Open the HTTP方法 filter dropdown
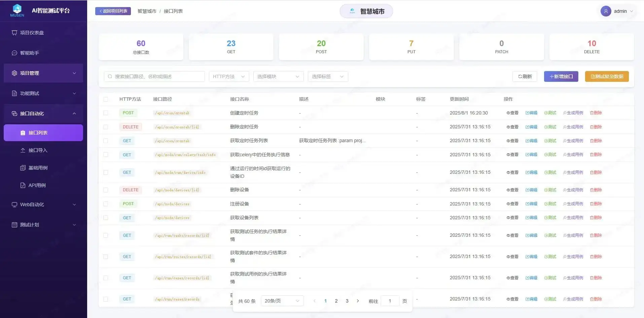Viewport: 644px width, 318px height. click(228, 76)
